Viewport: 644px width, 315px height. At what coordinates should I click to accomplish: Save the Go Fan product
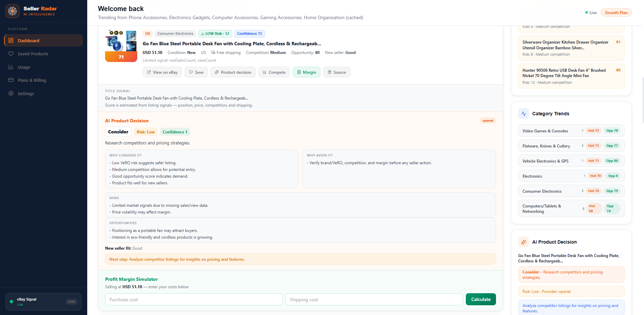pyautogui.click(x=196, y=72)
